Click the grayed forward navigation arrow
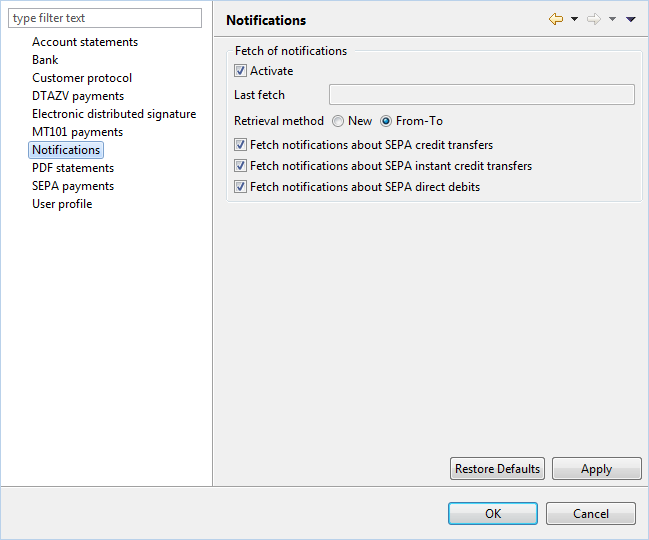The height and width of the screenshot is (540, 649). (594, 19)
